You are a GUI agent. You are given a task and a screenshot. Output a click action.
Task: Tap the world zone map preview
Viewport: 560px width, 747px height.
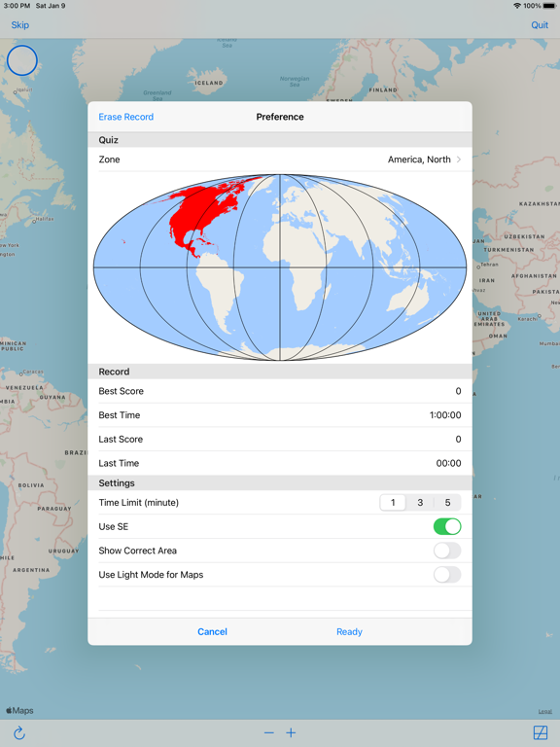click(280, 267)
